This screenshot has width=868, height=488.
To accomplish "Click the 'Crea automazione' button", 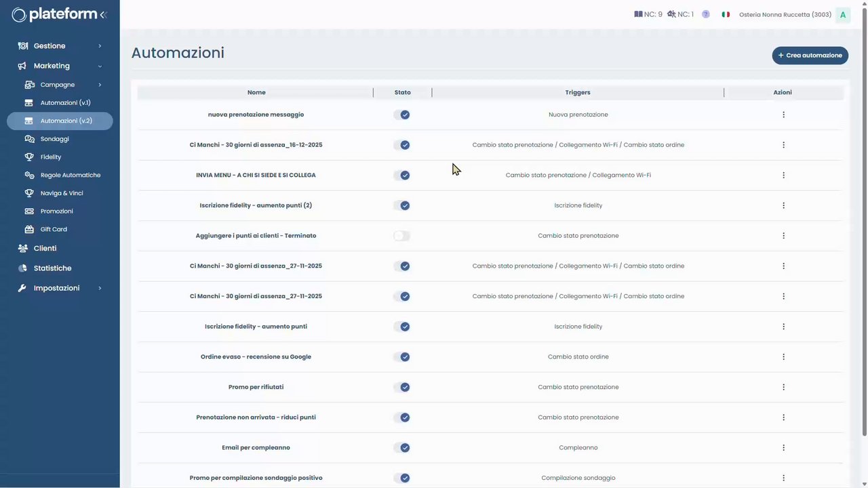I will 810,56.
